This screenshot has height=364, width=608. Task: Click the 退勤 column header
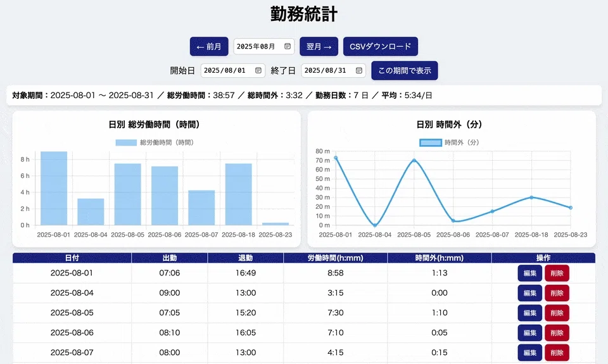click(246, 258)
